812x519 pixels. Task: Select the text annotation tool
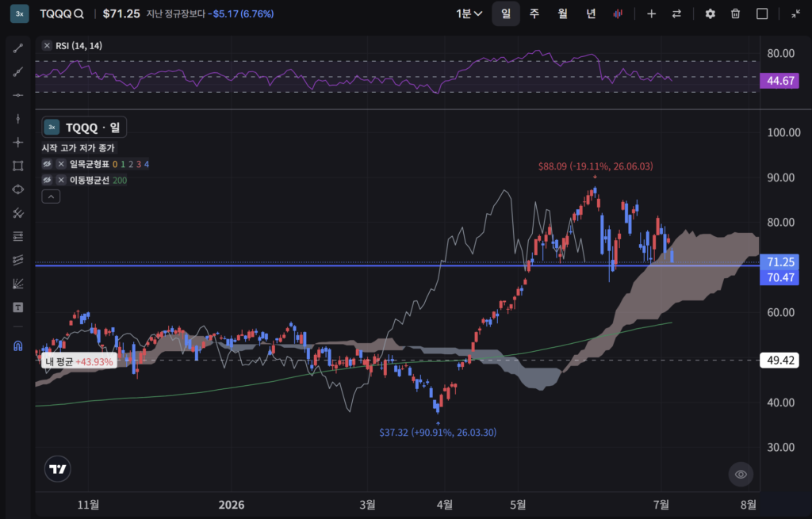point(18,307)
